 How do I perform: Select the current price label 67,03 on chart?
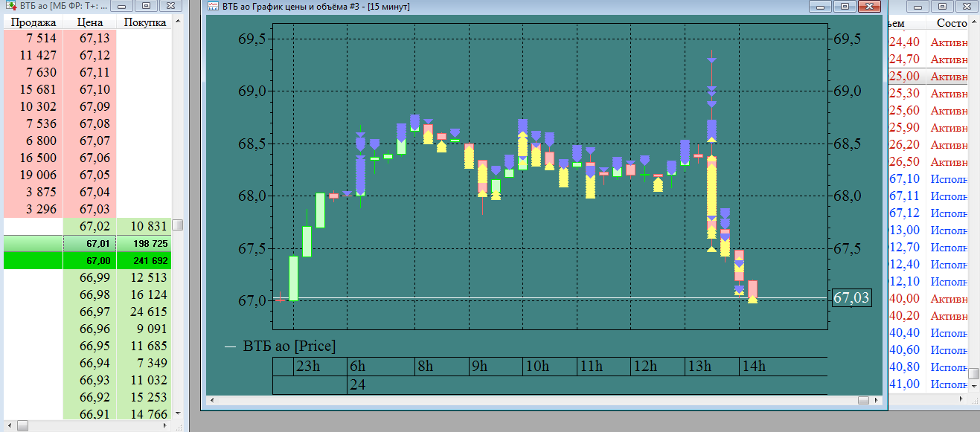click(851, 298)
